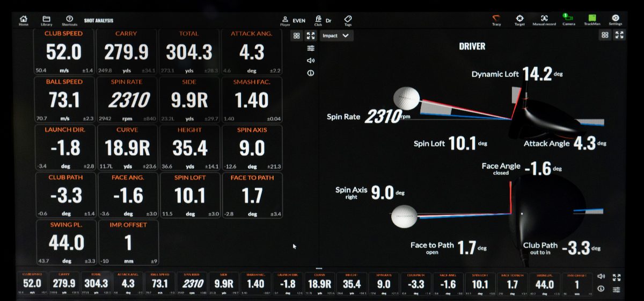Viewport: 644px width, 301px height.
Task: Click the Manual record icon
Action: (x=544, y=20)
